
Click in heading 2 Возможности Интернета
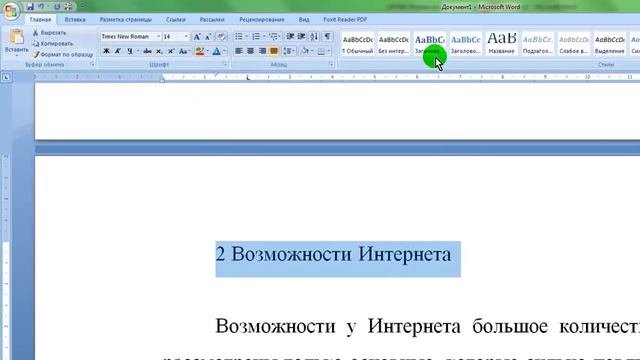click(x=333, y=254)
